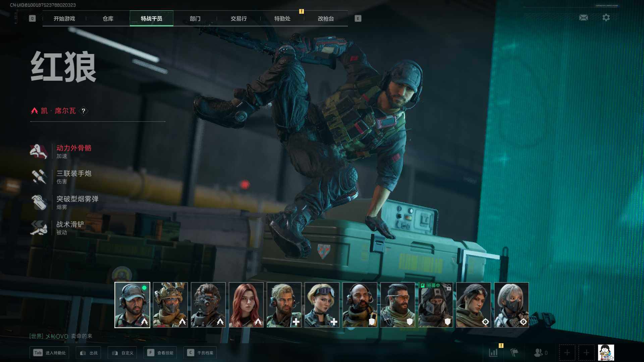Open the friends list icon showing 0
Image resolution: width=644 pixels, height=362 pixels.
(x=540, y=353)
